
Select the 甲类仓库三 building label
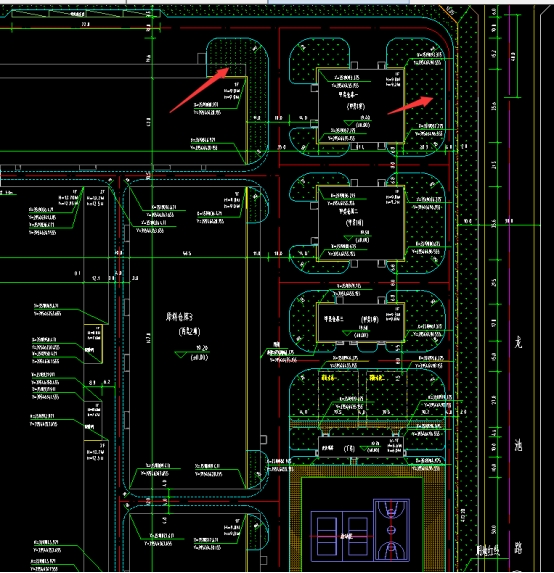point(333,319)
